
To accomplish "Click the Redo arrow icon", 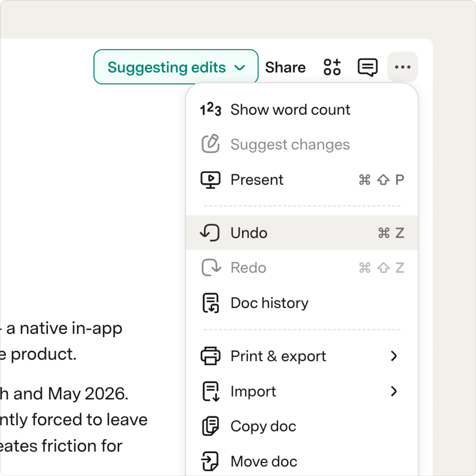I will [x=211, y=267].
